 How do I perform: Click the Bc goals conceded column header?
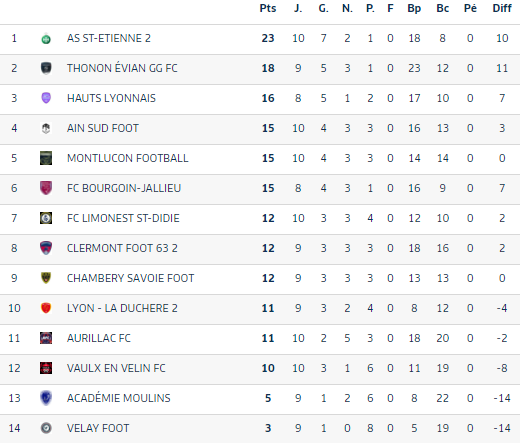(442, 8)
